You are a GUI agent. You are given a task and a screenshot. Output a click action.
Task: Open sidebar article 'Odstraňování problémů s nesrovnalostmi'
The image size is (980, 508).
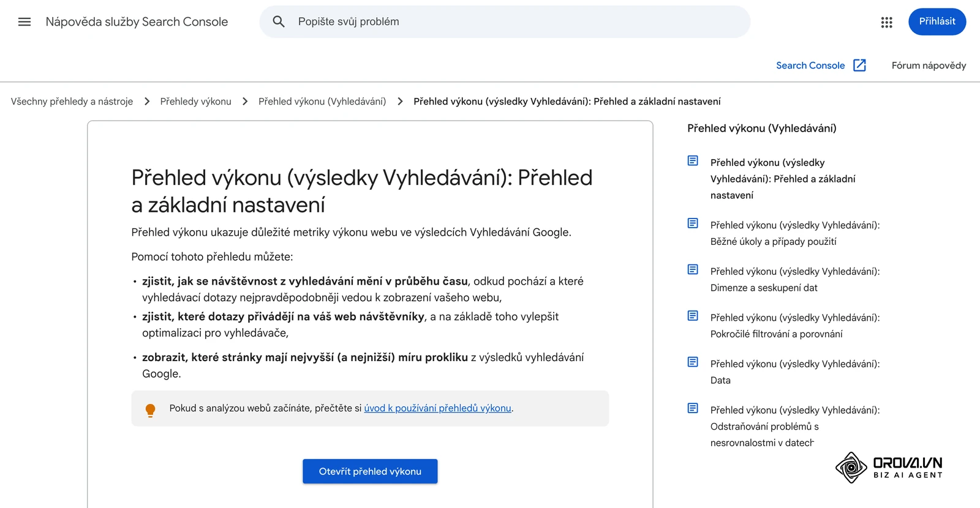click(795, 427)
